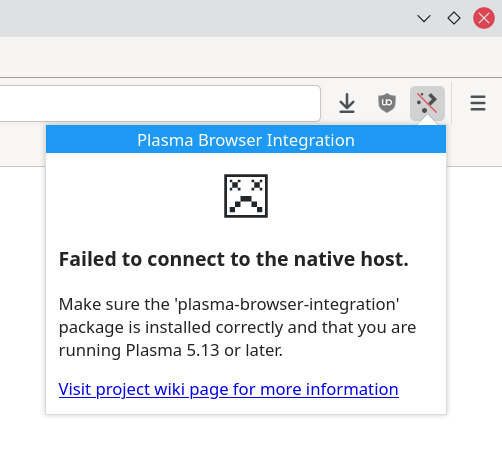
Task: Open the hamburger application menu
Action: click(478, 103)
